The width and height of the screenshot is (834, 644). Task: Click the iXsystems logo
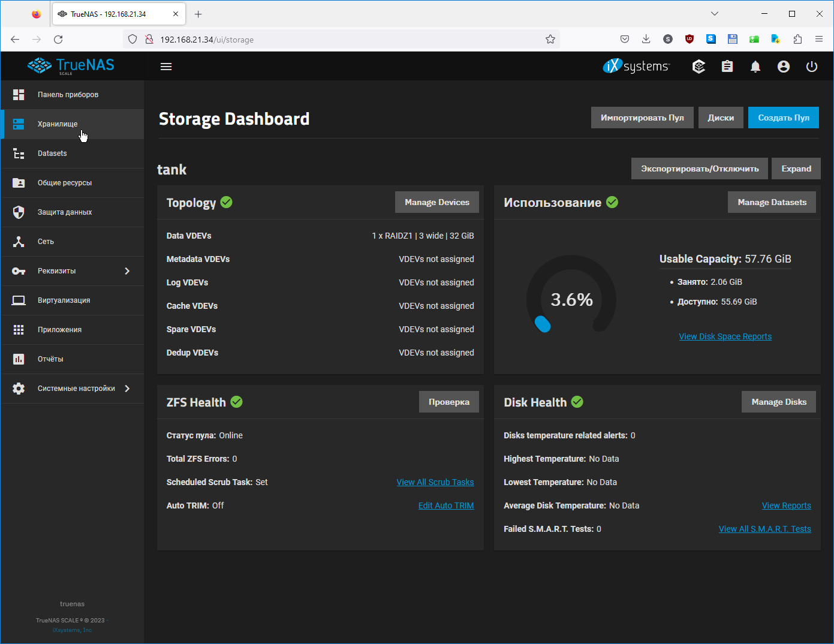(636, 67)
